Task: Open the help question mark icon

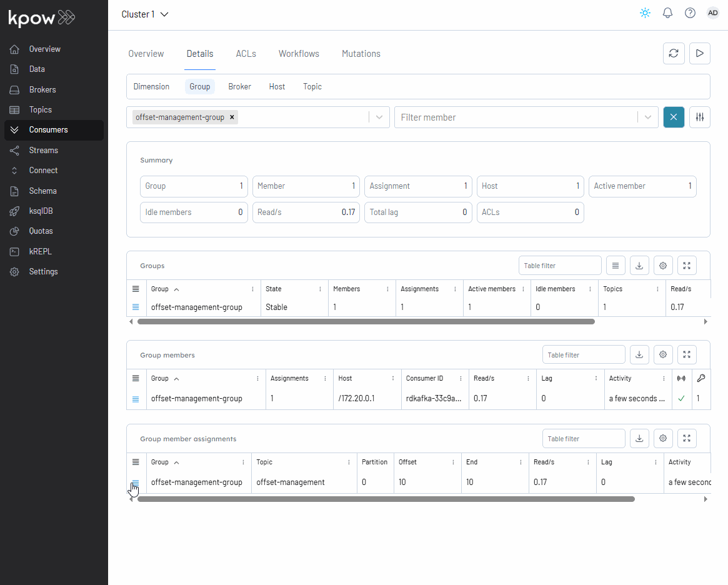Action: tap(690, 13)
